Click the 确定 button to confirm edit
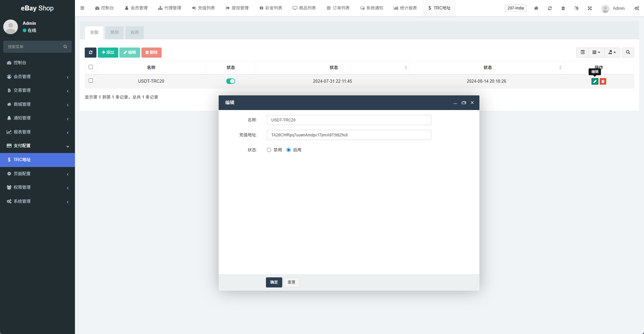644x334 pixels. 274,282
